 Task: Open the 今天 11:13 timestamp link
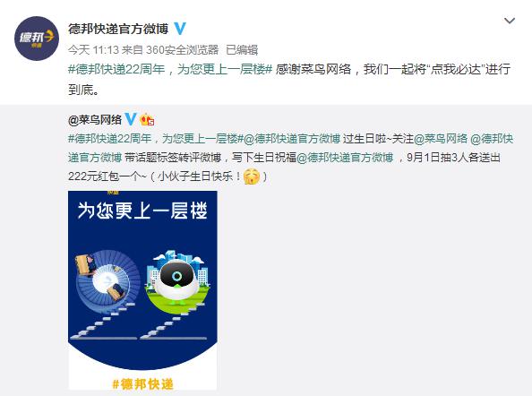pos(93,50)
